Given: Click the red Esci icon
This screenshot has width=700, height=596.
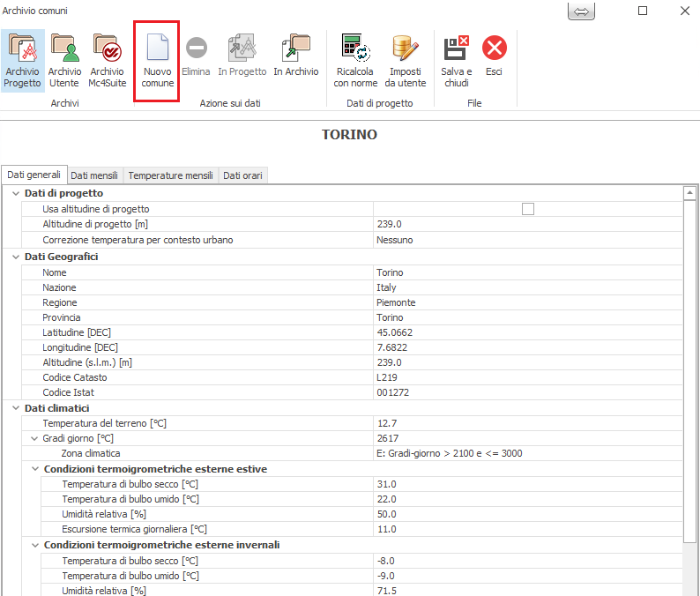Looking at the screenshot, I should (494, 55).
